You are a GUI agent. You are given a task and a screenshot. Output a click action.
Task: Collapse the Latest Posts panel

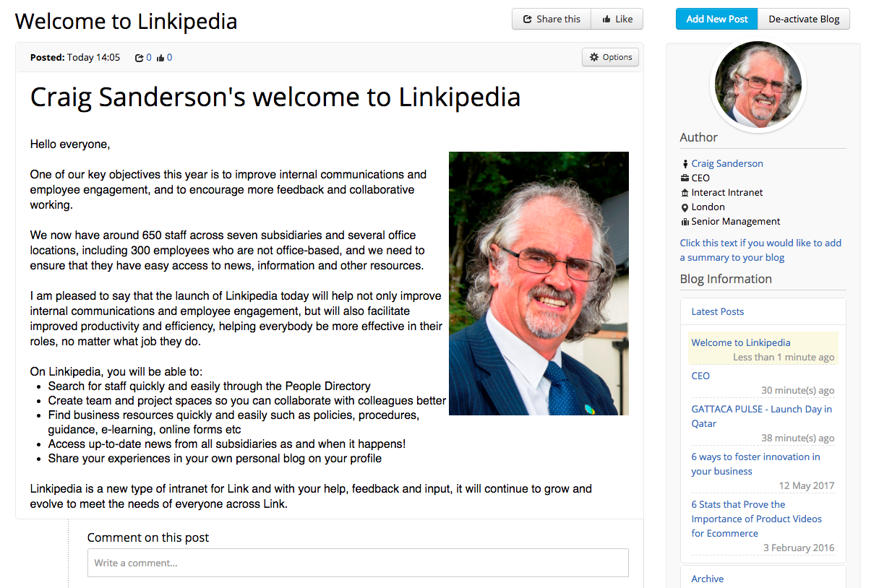[x=717, y=311]
